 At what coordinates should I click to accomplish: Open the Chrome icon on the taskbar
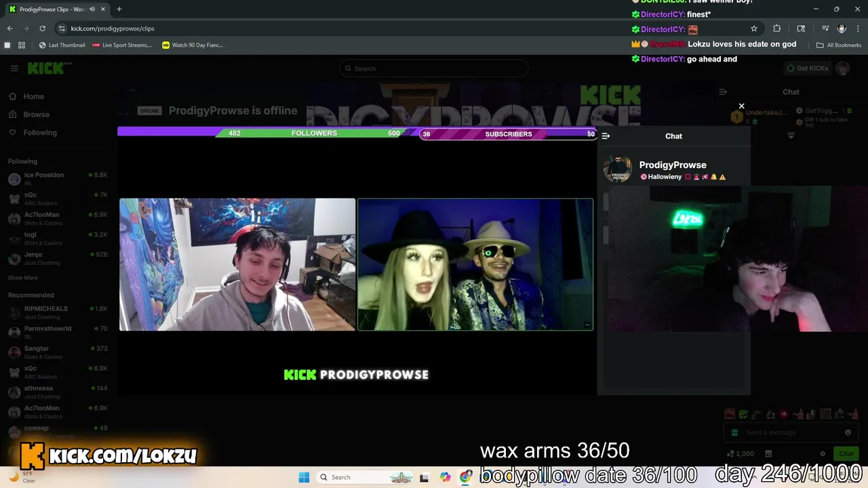coord(465,477)
